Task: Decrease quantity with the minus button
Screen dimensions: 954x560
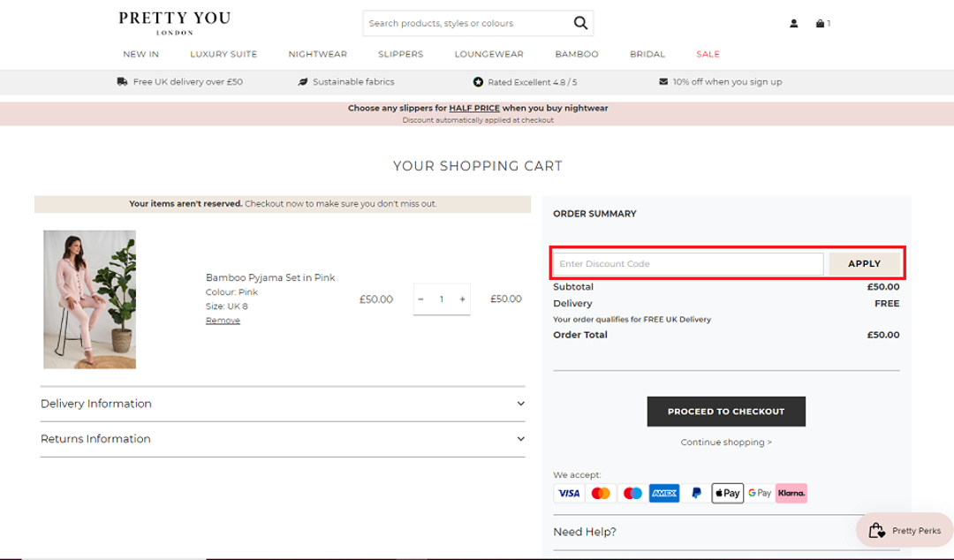Action: (x=420, y=299)
